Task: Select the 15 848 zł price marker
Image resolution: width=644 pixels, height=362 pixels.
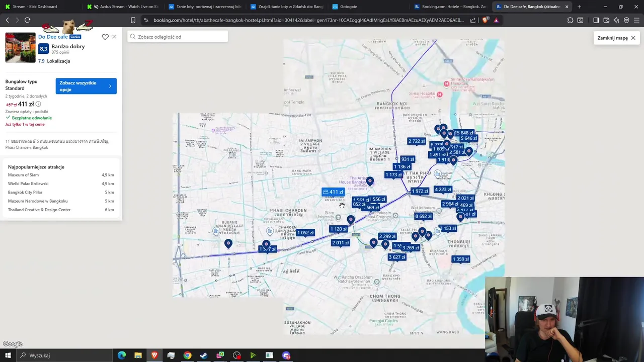Action: pos(463,133)
